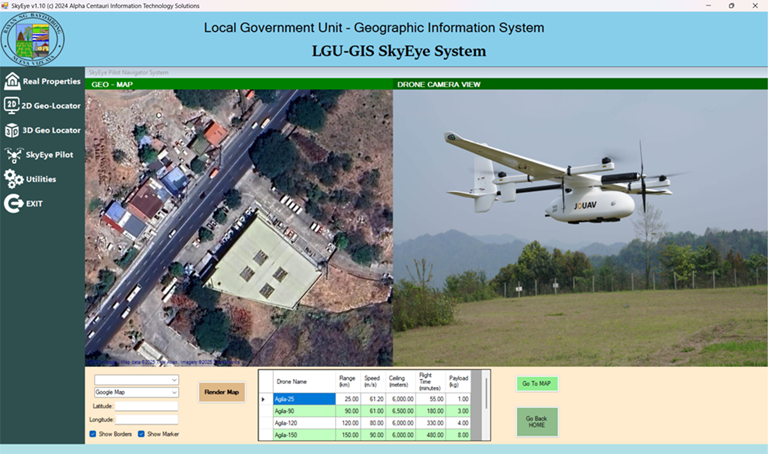Click the SkyEye app icon in title bar
Image resolution: width=768 pixels, height=454 pixels.
pyautogui.click(x=6, y=5)
